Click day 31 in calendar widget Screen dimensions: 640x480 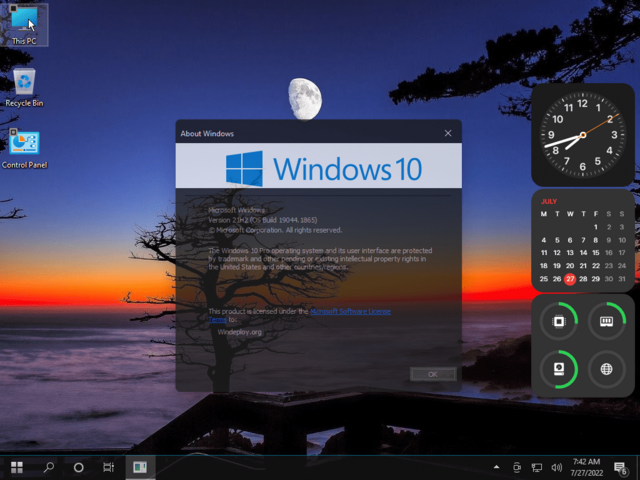pos(622,279)
